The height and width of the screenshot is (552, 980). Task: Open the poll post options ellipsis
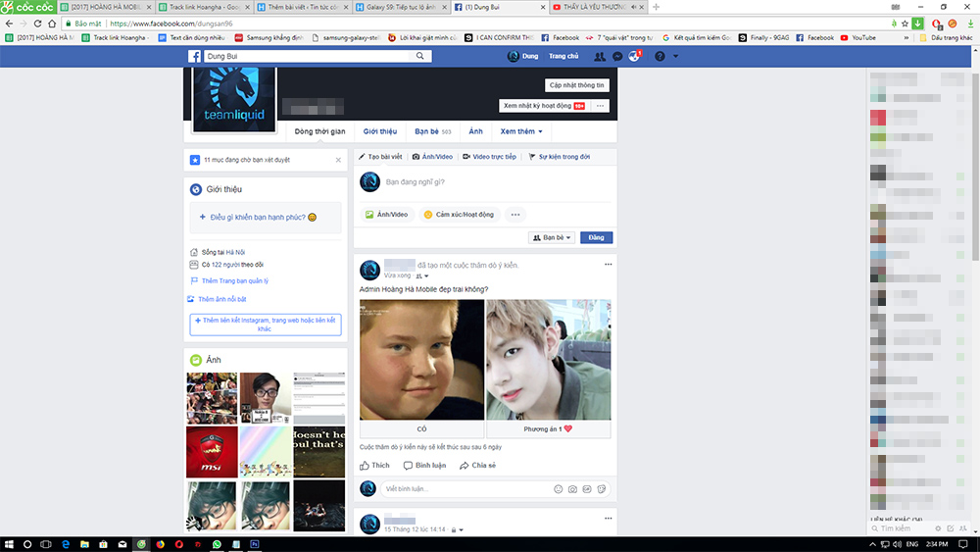click(x=609, y=265)
